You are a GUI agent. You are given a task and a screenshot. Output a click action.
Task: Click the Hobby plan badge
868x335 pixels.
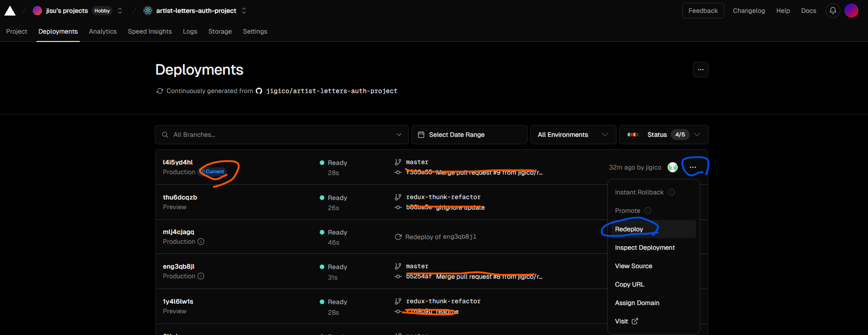tap(102, 11)
